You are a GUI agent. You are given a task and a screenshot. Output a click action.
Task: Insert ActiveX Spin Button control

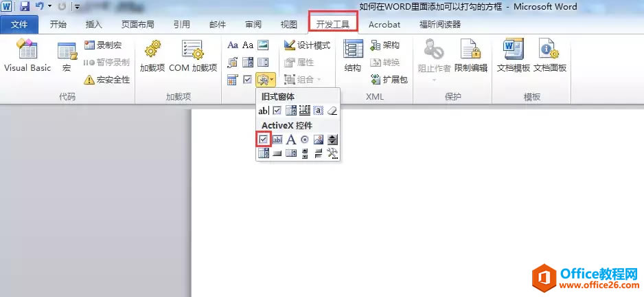(x=332, y=140)
